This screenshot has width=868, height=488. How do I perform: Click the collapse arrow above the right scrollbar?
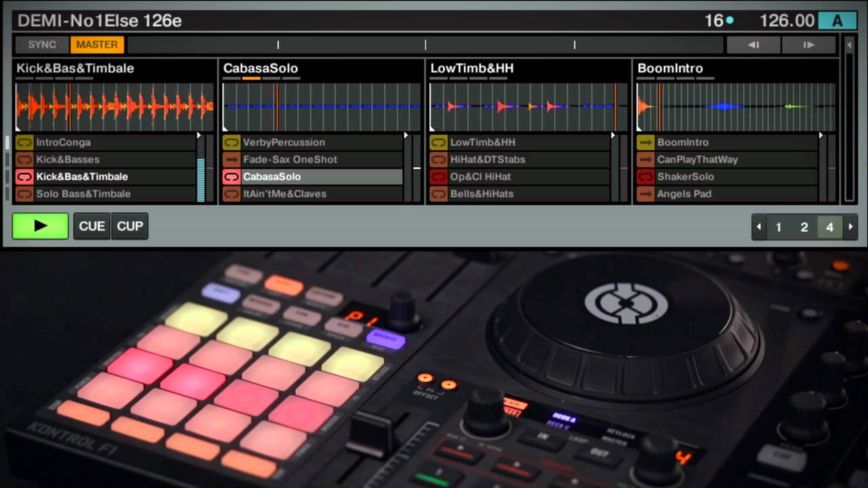coord(849,45)
